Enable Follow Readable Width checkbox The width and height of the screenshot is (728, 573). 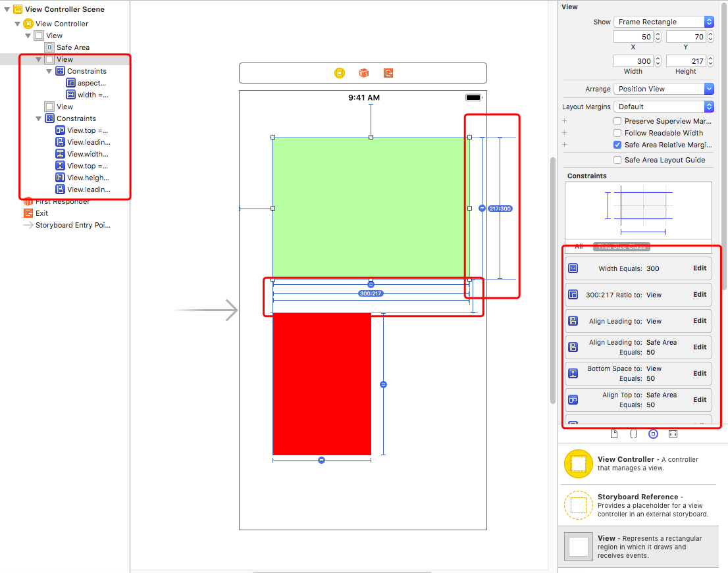click(617, 133)
